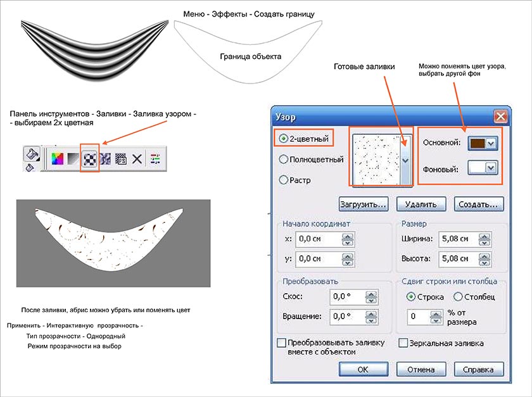Click the Создать... button
This screenshot has width=532, height=397.
[479, 205]
